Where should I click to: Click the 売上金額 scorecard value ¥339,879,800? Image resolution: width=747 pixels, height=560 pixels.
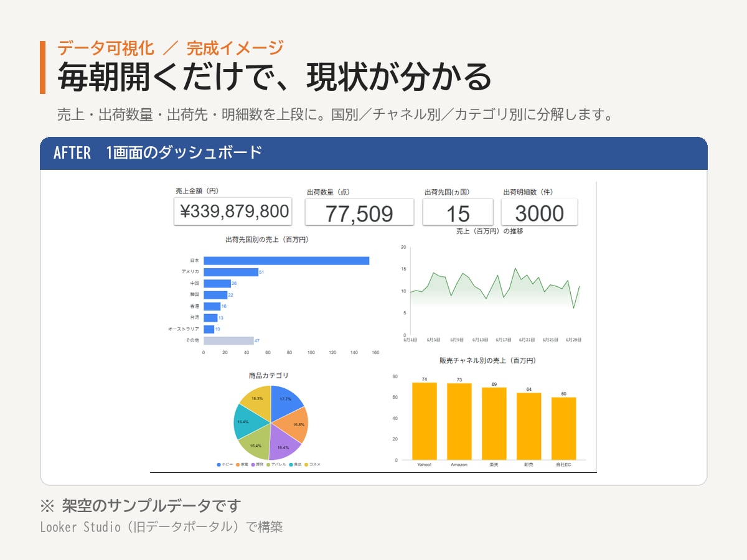click(x=233, y=212)
